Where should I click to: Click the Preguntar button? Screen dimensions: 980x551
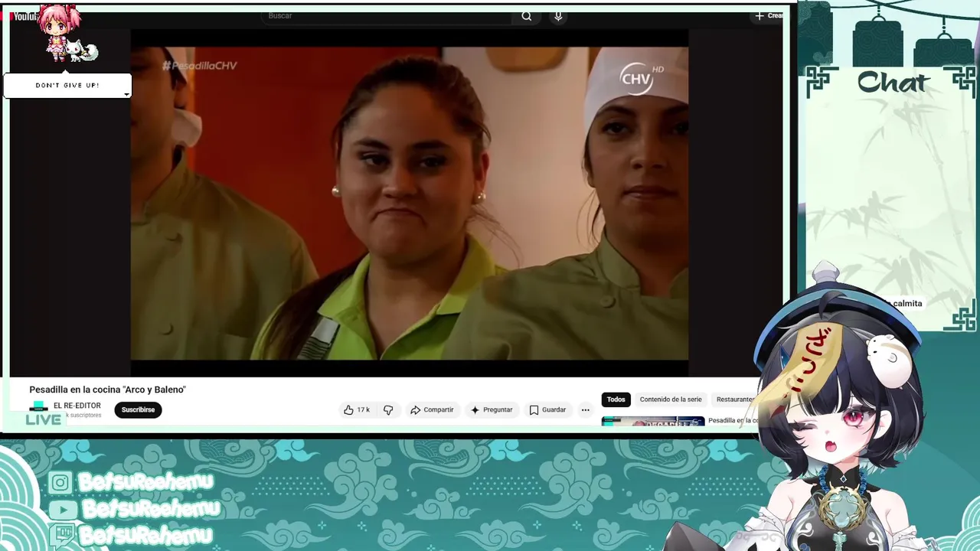point(492,410)
